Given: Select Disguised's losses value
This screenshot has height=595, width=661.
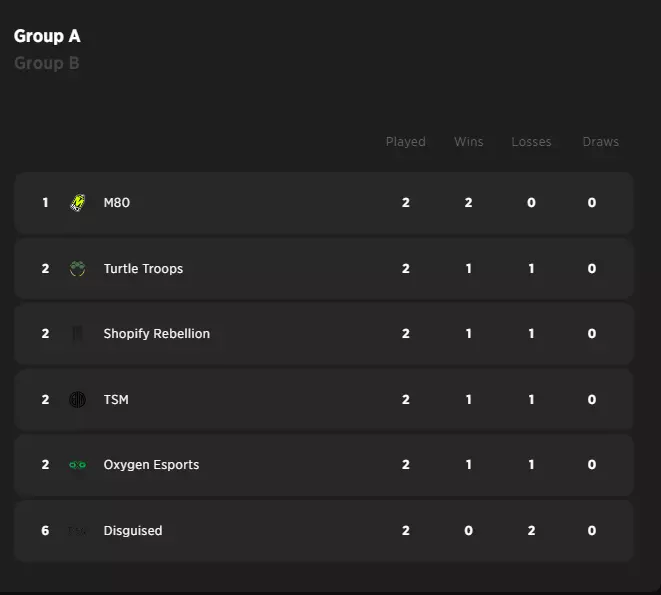Looking at the screenshot, I should (531, 530).
